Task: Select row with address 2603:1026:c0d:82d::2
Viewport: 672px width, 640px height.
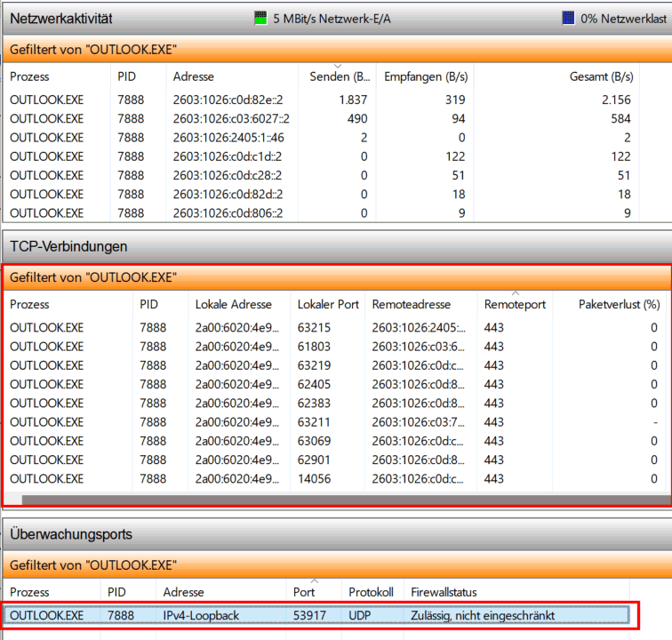Action: (321, 194)
